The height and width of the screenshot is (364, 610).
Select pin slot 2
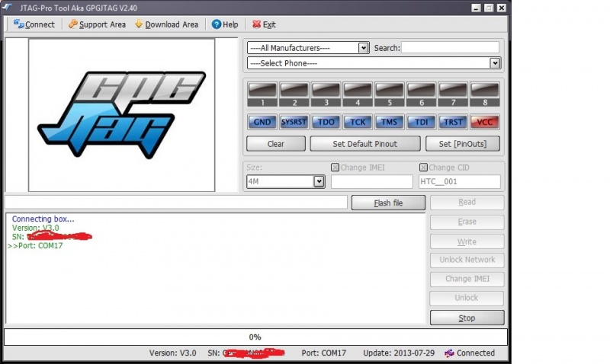pyautogui.click(x=294, y=94)
